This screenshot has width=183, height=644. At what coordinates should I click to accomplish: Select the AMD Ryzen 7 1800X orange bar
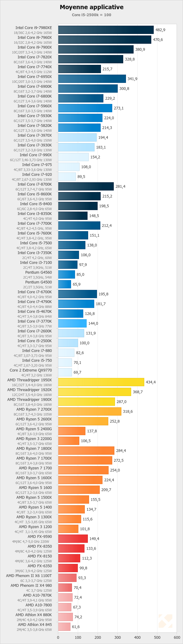pos(86,450)
